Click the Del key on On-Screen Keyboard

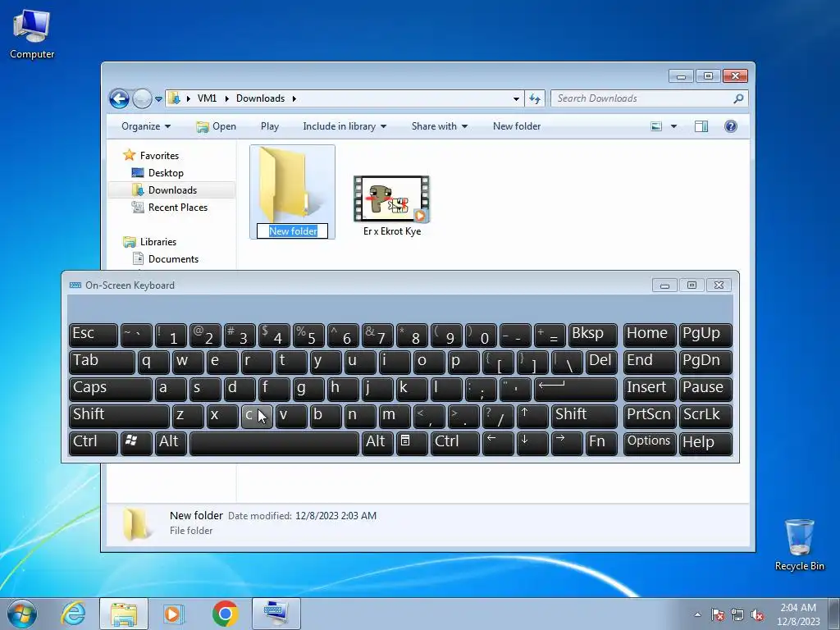pyautogui.click(x=601, y=362)
